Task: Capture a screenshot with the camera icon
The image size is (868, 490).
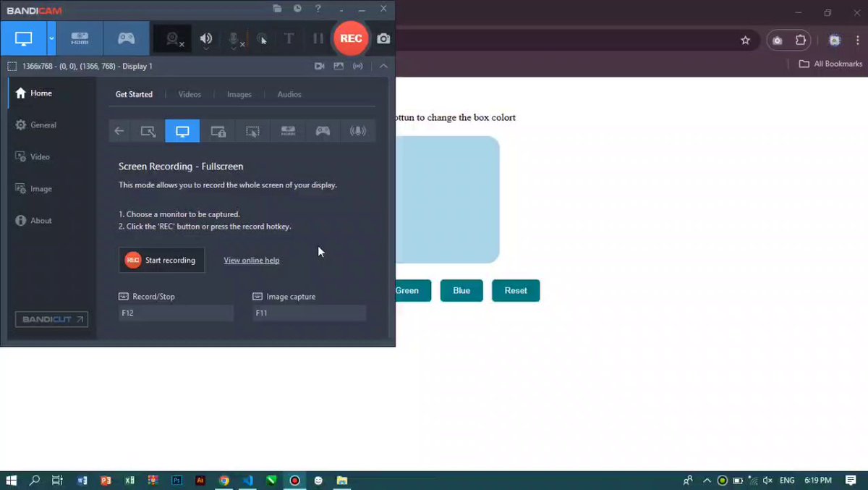Action: click(383, 39)
